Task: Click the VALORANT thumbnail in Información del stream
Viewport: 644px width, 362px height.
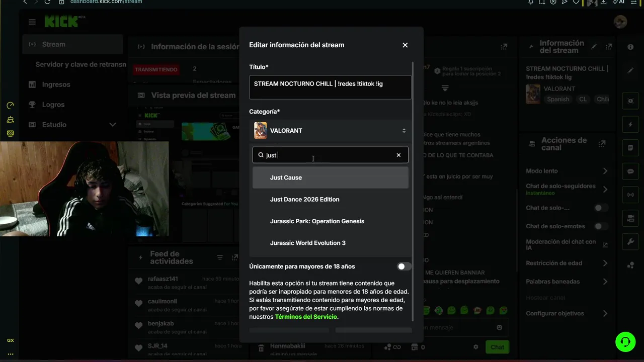Action: [x=533, y=94]
